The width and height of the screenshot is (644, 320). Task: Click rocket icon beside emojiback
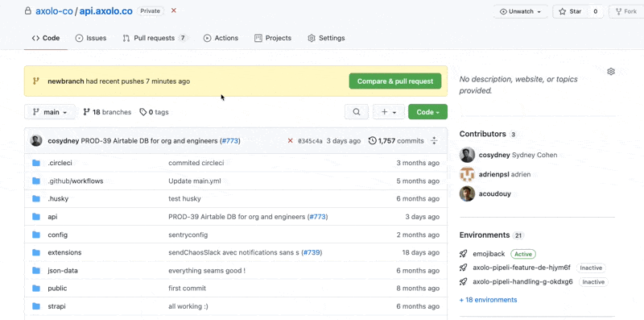[464, 254]
